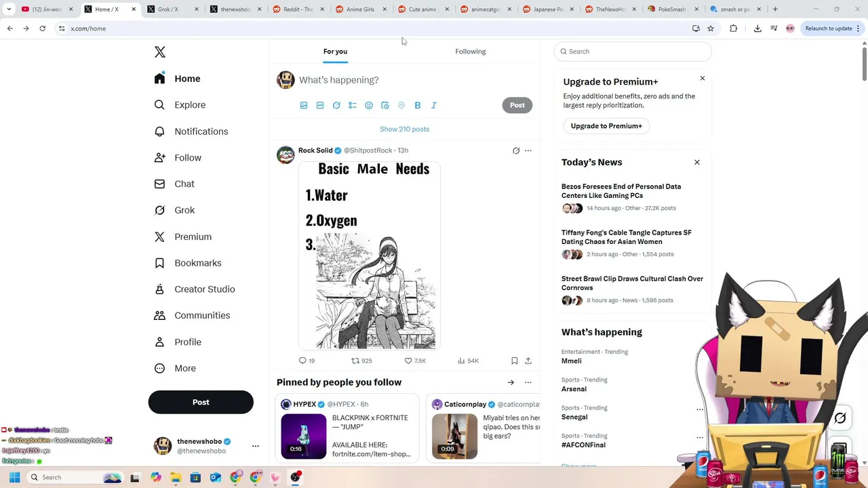Image resolution: width=868 pixels, height=488 pixels.
Task: Open the Pinned by people you follow options dots
Action: [528, 382]
